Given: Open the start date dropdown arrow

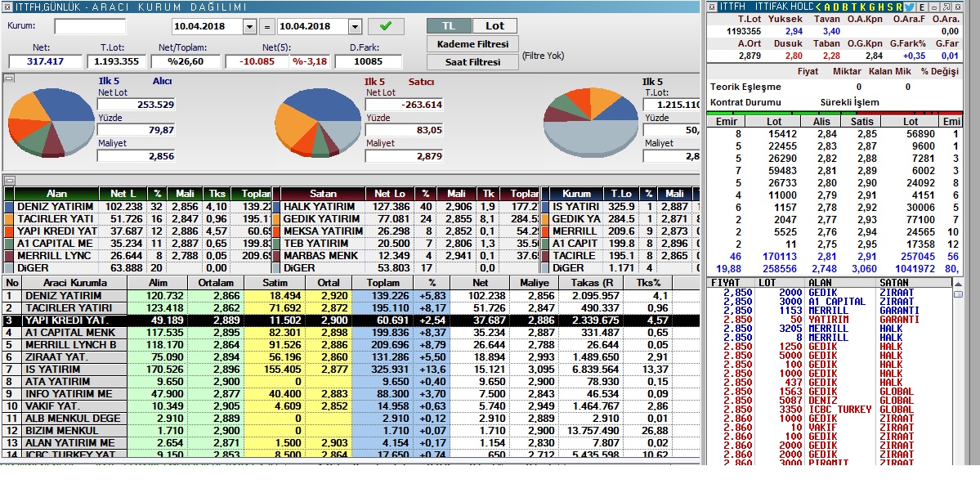Looking at the screenshot, I should coord(249,27).
